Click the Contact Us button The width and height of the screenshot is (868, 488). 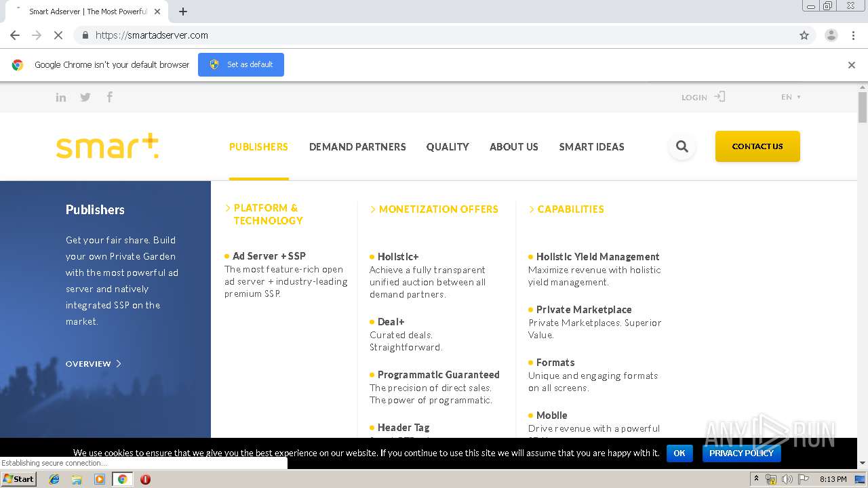[757, 146]
